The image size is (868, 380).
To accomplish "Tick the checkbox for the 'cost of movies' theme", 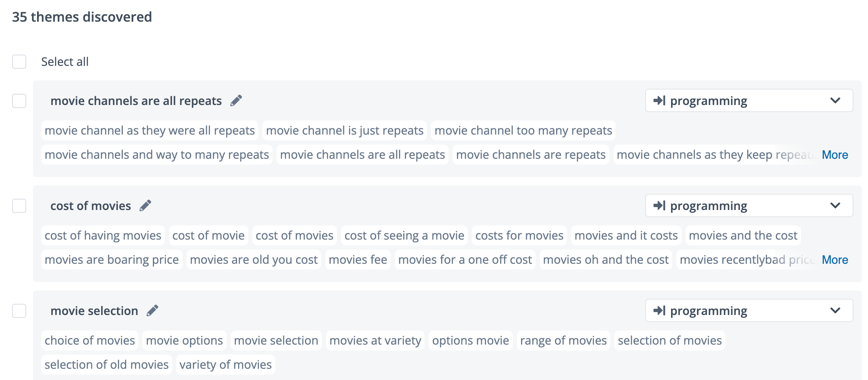I will 19,205.
